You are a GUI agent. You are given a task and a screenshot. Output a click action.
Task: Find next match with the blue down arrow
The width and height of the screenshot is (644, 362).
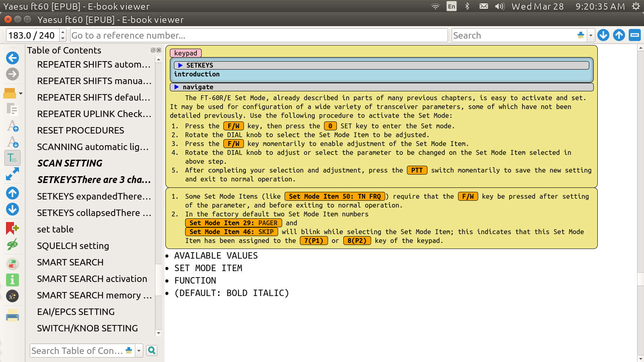[x=603, y=35]
